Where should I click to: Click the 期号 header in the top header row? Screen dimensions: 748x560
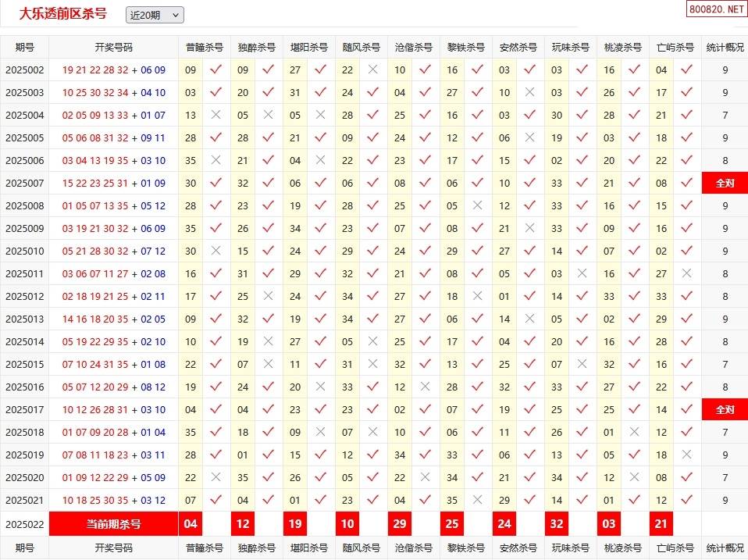(25, 47)
